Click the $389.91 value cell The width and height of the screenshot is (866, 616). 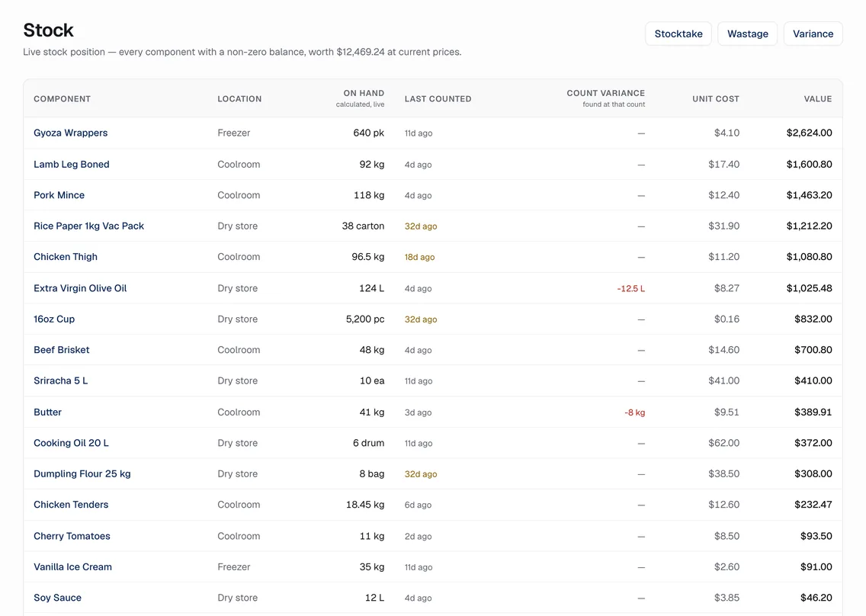[x=813, y=412]
